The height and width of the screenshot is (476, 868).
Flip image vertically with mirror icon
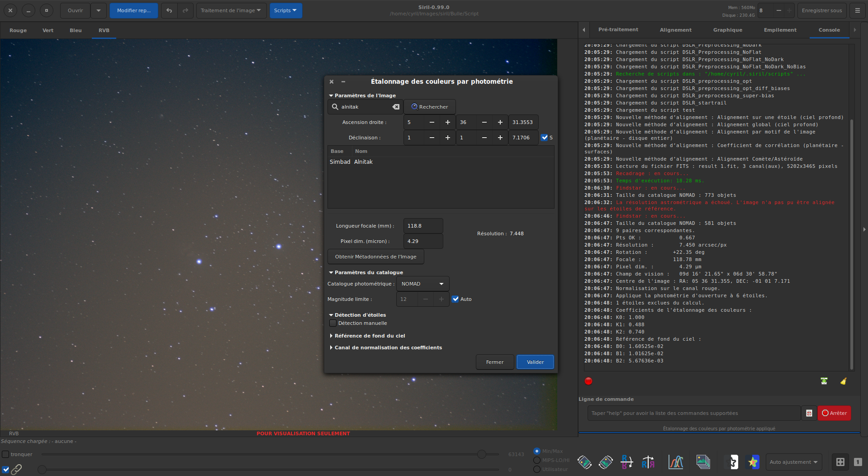pos(626,462)
